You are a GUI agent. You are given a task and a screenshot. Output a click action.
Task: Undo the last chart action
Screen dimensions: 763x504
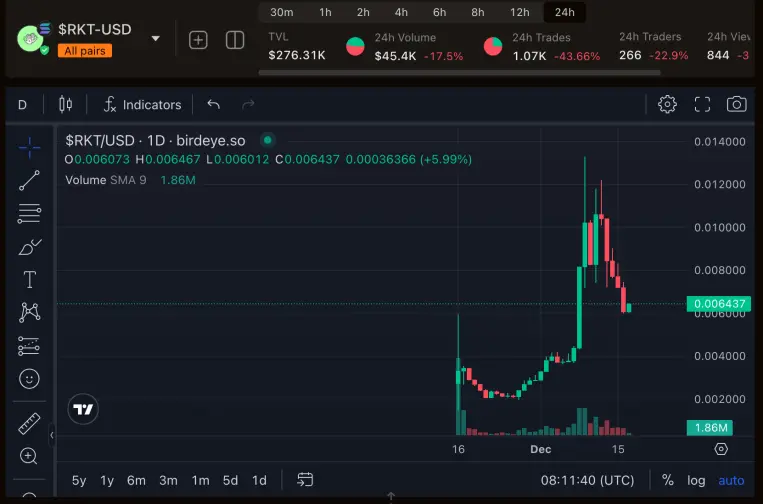214,104
